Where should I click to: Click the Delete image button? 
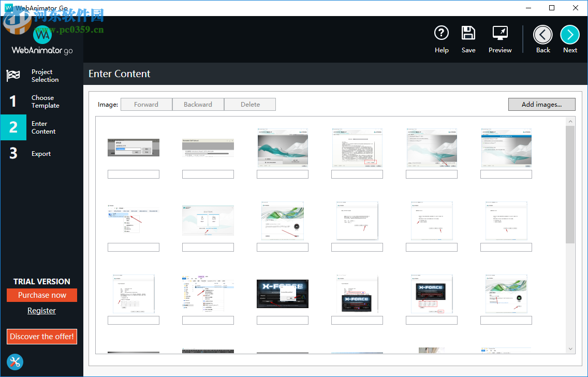[250, 104]
